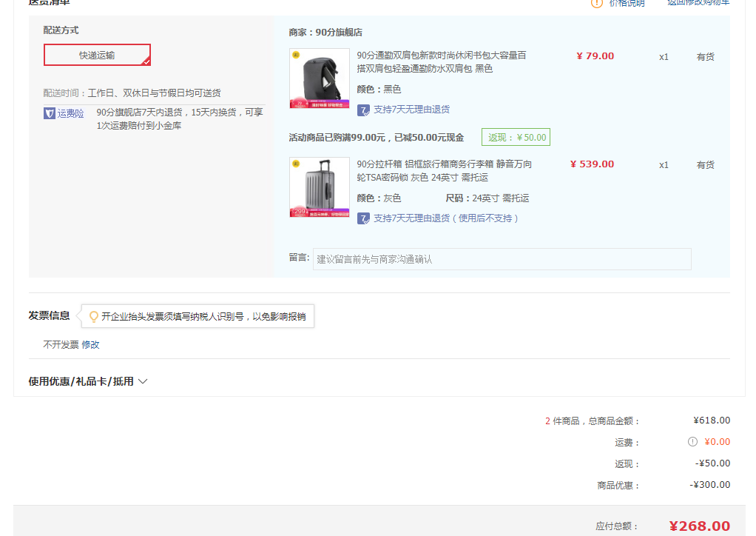Click 修改 to edit invoice info
This screenshot has height=536, width=756.
tap(91, 344)
